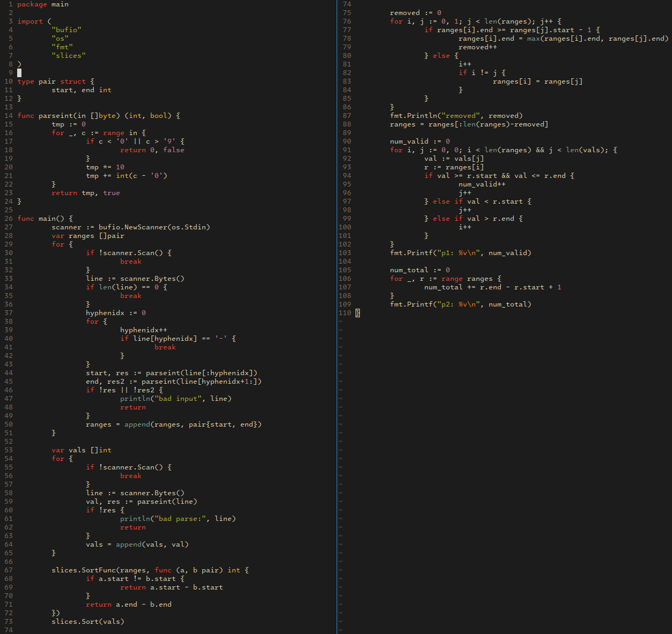
Task: Click the 'tmp *= 10' line
Action: tap(105, 167)
